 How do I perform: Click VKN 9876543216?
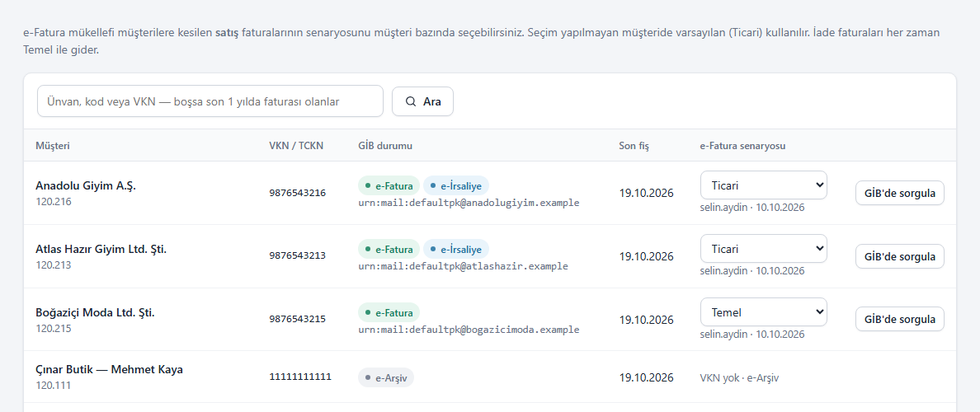coord(298,193)
